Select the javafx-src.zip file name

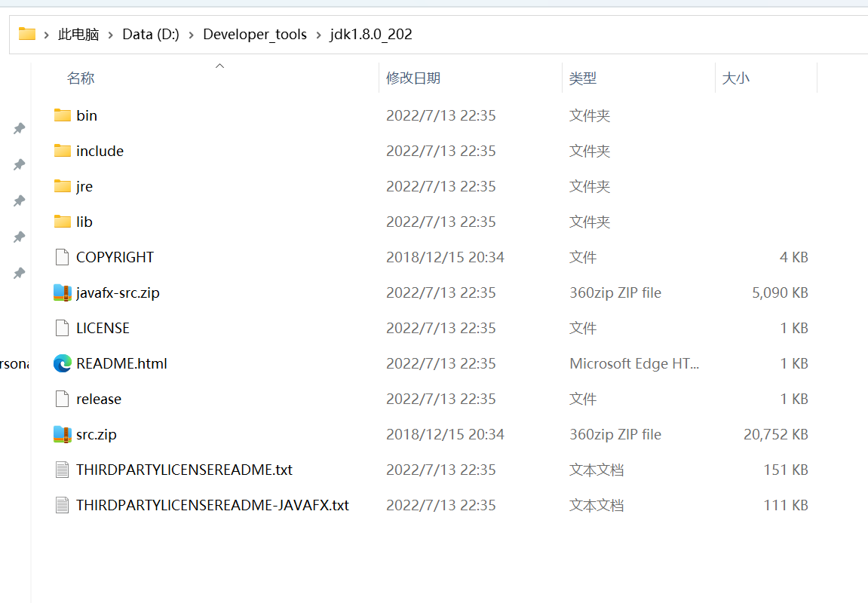pyautogui.click(x=118, y=292)
